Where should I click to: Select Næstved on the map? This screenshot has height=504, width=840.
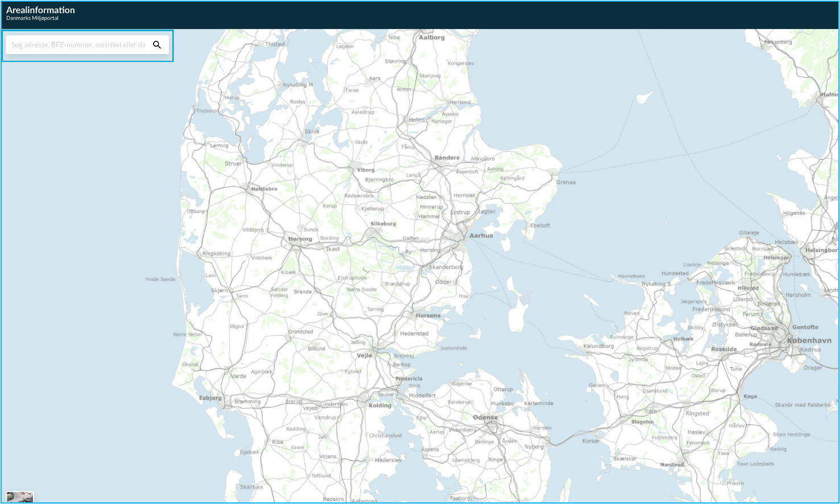[672, 464]
